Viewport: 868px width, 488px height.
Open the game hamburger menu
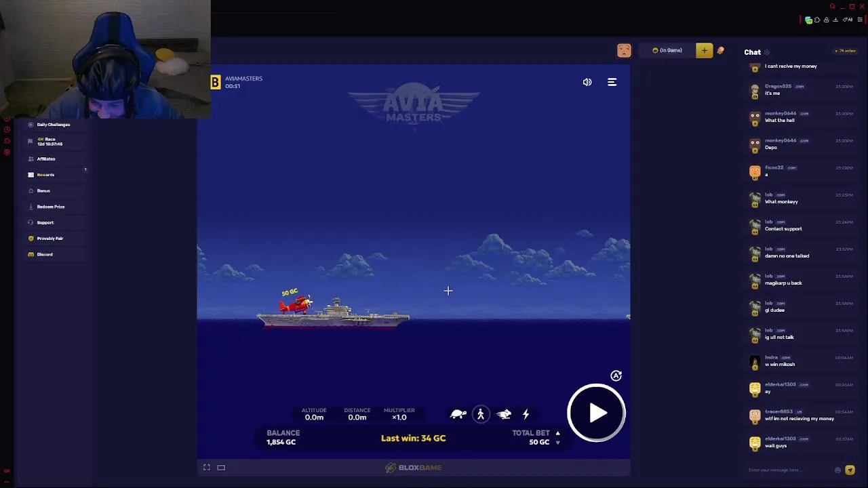(612, 82)
